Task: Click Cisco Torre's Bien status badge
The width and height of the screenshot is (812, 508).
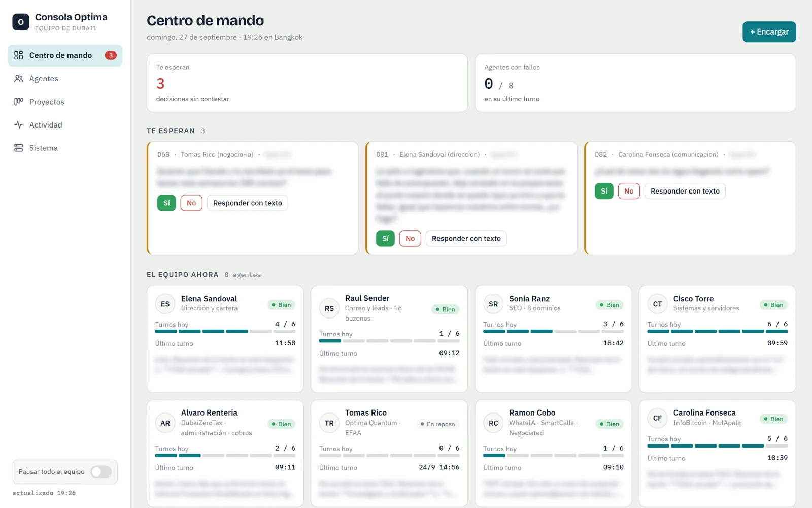Action: (x=773, y=305)
